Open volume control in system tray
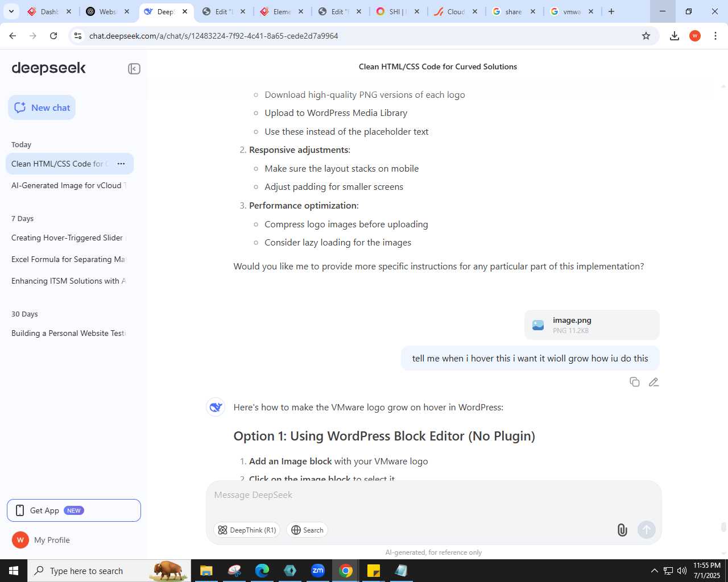Viewport: 728px width, 582px height. [682, 571]
